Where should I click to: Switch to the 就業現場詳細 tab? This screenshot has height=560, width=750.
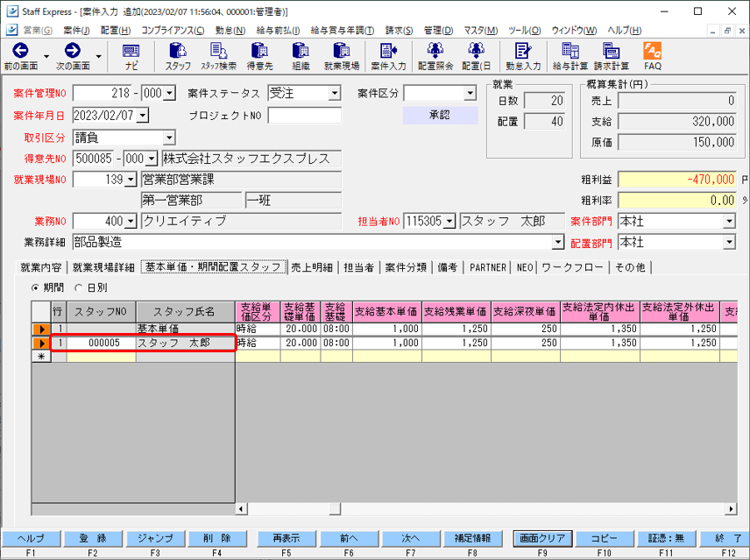click(103, 267)
